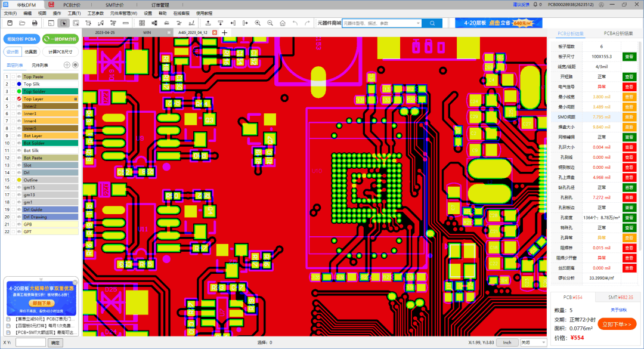Toggle checkbox for Drl Guide layer
644x349 pixels.
13,209
